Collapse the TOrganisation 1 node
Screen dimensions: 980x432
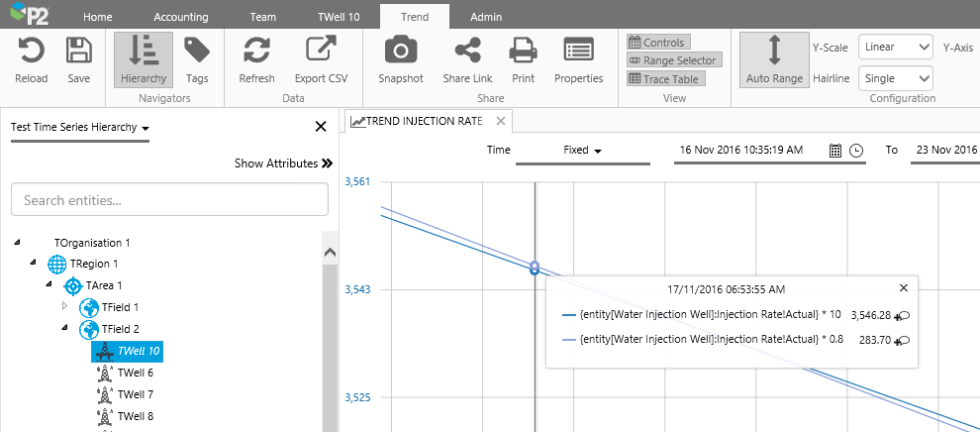click(17, 243)
